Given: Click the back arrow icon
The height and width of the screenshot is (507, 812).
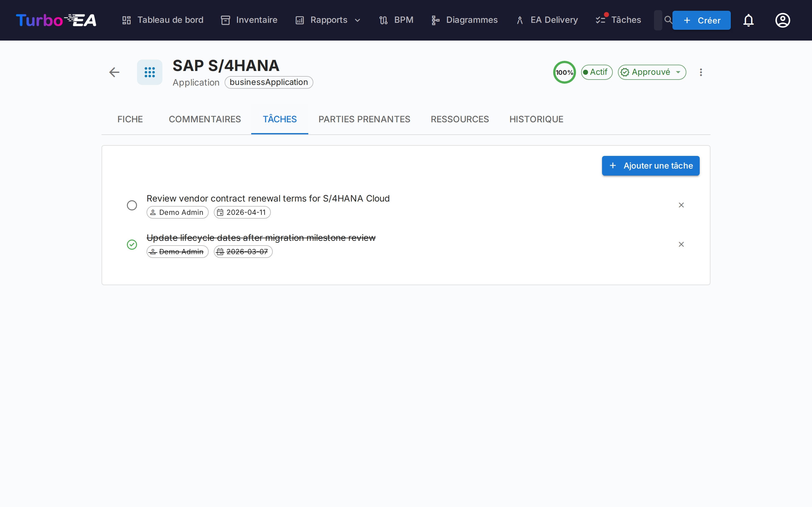Looking at the screenshot, I should [x=114, y=72].
